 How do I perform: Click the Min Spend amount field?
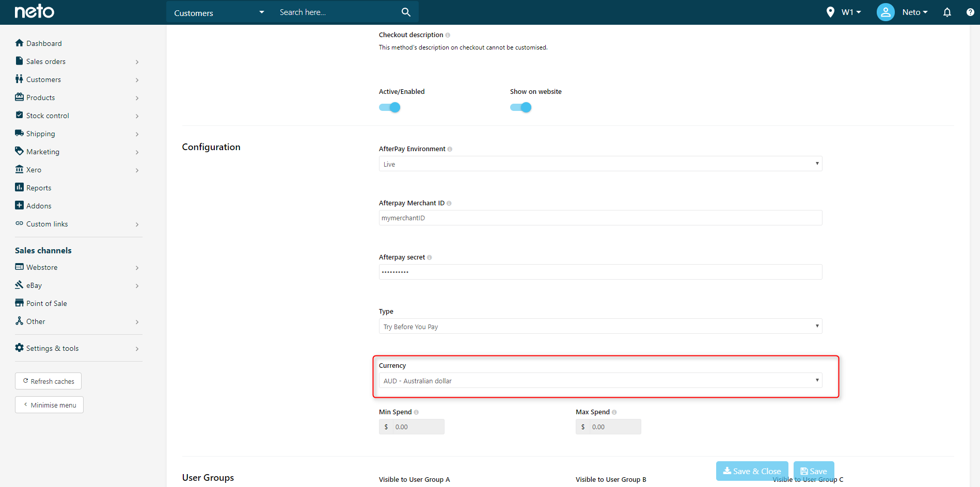point(418,427)
